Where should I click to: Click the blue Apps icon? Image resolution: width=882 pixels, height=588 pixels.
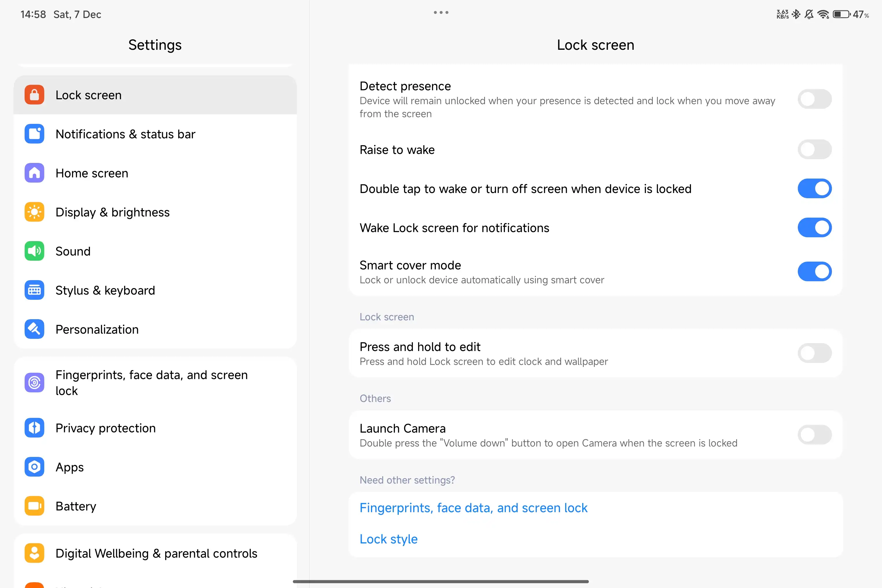pyautogui.click(x=34, y=467)
